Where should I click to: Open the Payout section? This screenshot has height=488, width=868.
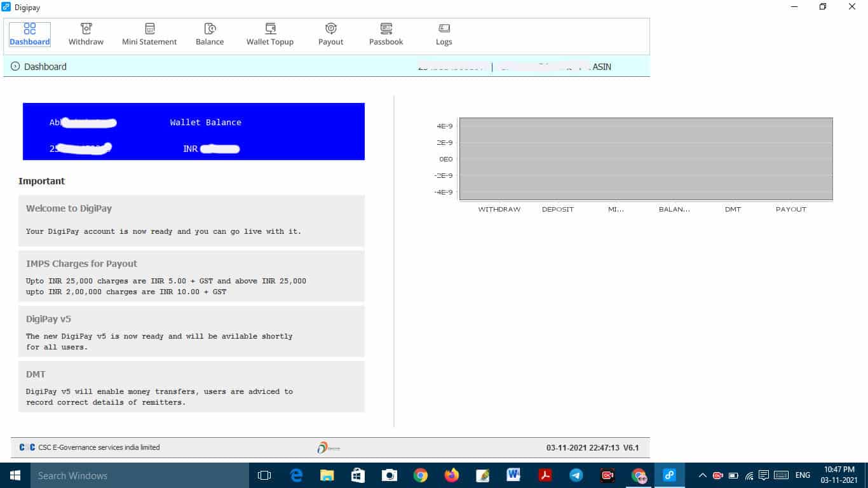click(x=330, y=34)
